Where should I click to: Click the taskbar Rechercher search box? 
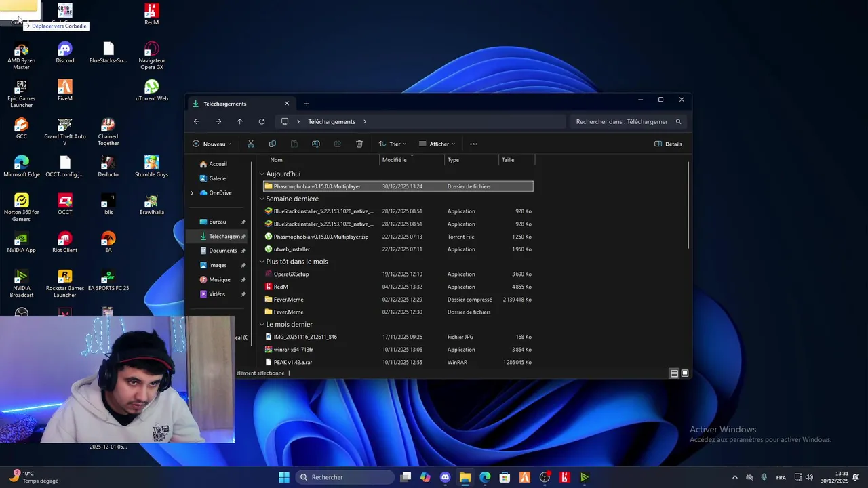pyautogui.click(x=345, y=477)
